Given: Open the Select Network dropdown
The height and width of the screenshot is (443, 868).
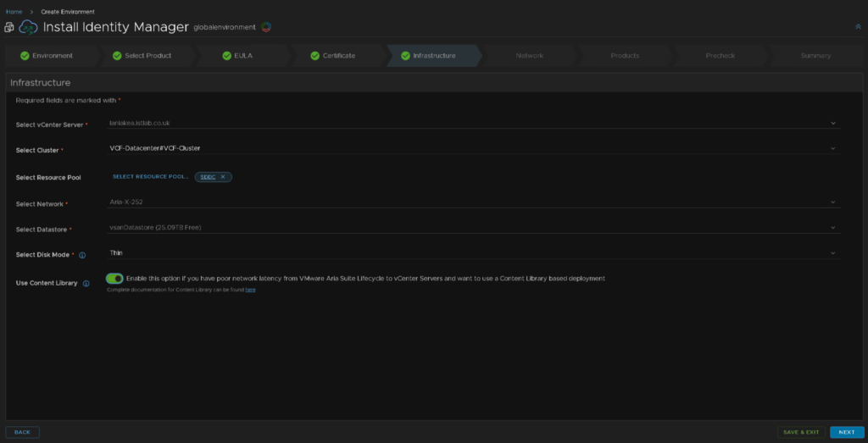Looking at the screenshot, I should [474, 202].
